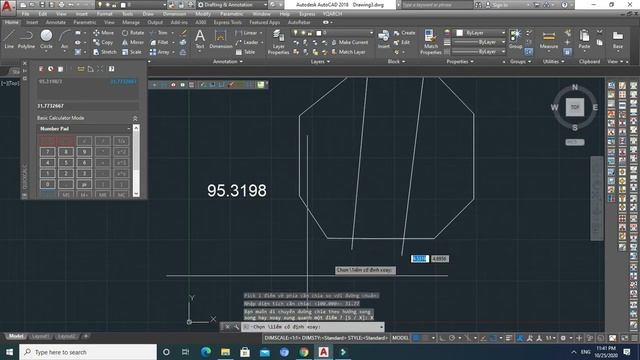Switch to the Model layout tab
This screenshot has height=360, width=640.
(16, 336)
